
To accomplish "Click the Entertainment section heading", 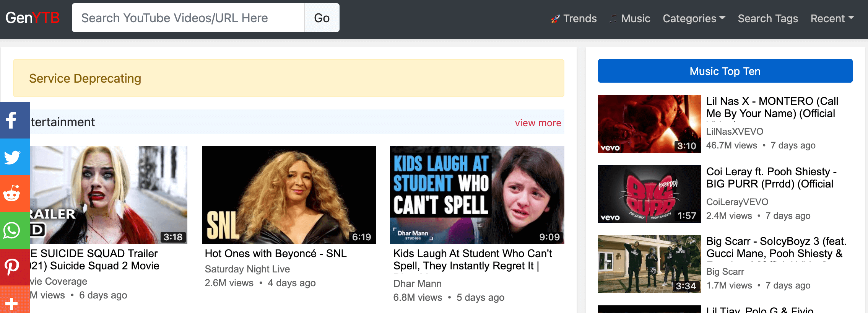I will pos(62,122).
